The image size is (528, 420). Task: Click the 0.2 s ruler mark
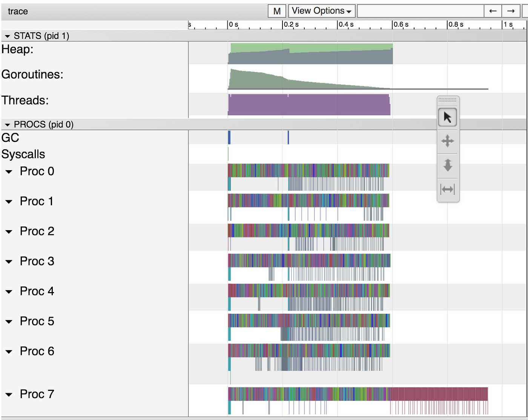point(291,25)
